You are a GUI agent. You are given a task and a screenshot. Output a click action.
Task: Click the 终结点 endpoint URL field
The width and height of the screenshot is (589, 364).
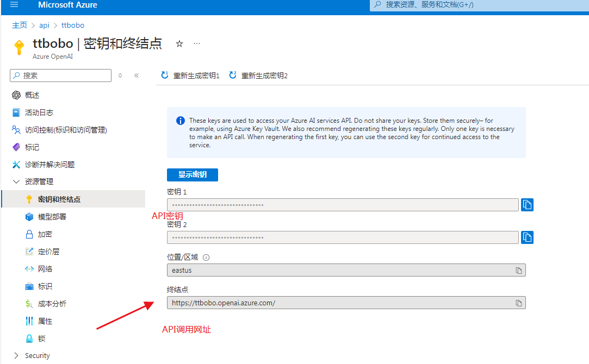click(x=346, y=303)
